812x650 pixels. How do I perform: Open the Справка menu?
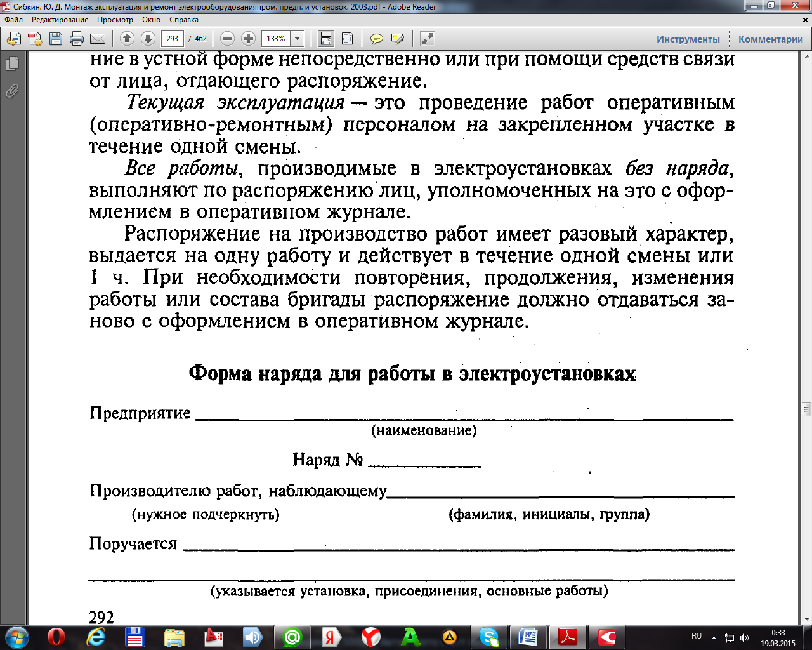[184, 20]
